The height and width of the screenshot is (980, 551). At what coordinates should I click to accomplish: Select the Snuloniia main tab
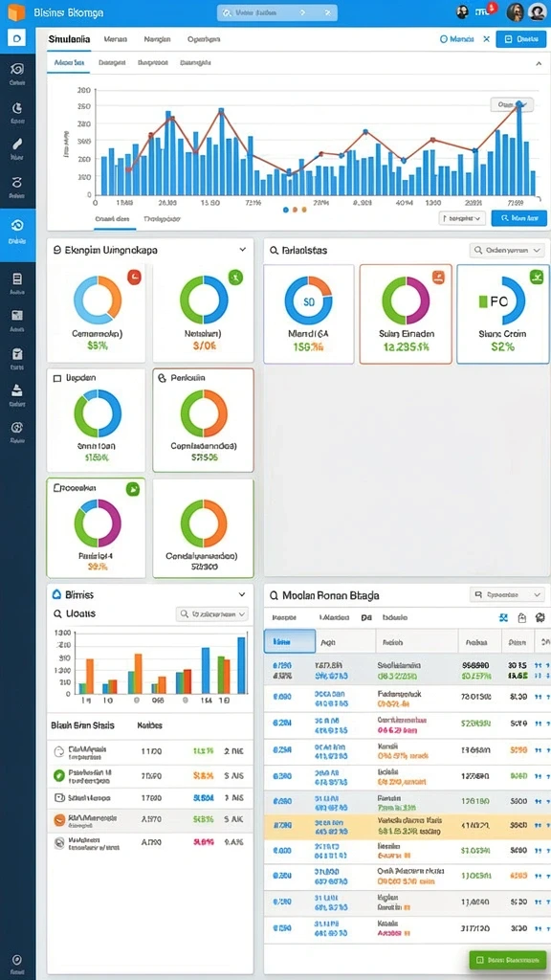tap(69, 38)
